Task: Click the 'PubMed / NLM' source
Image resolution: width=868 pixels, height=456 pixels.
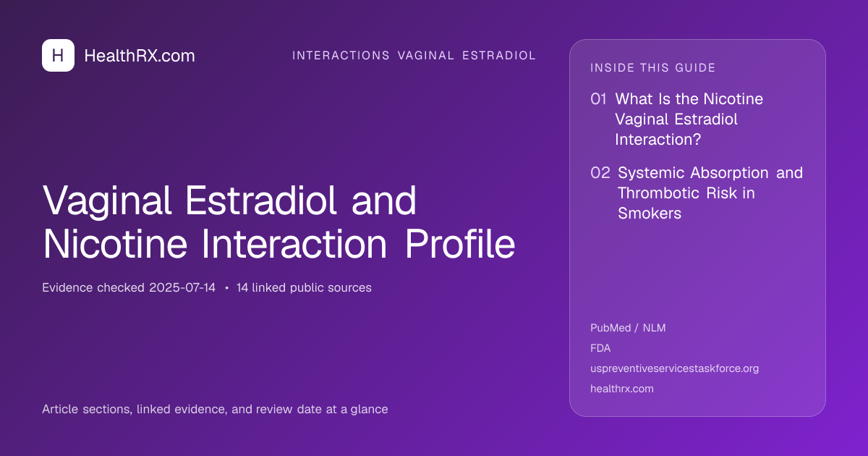Action: [628, 328]
